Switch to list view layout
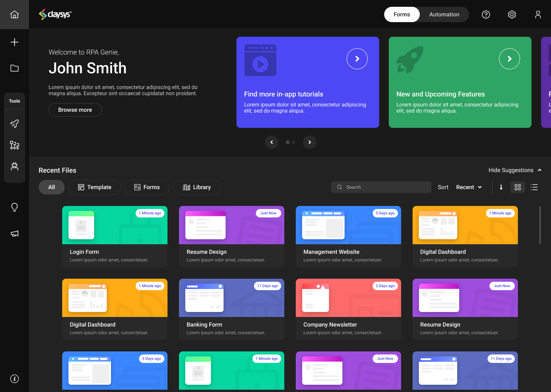 (534, 187)
